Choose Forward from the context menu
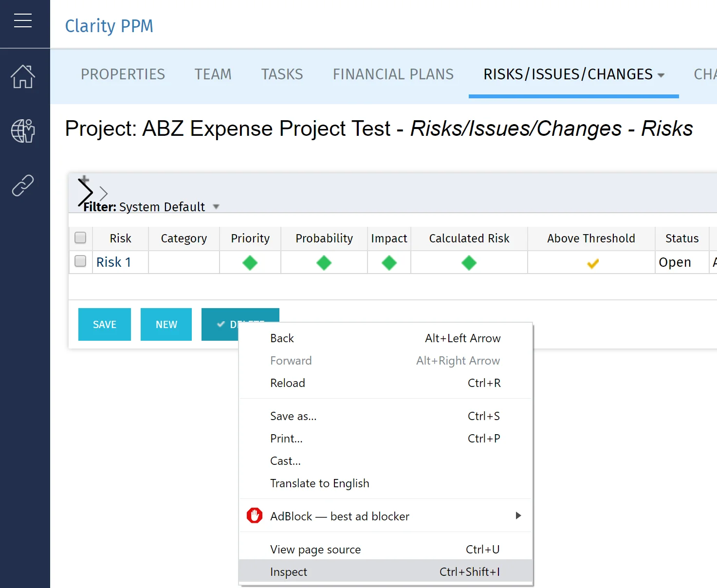 click(x=386, y=361)
